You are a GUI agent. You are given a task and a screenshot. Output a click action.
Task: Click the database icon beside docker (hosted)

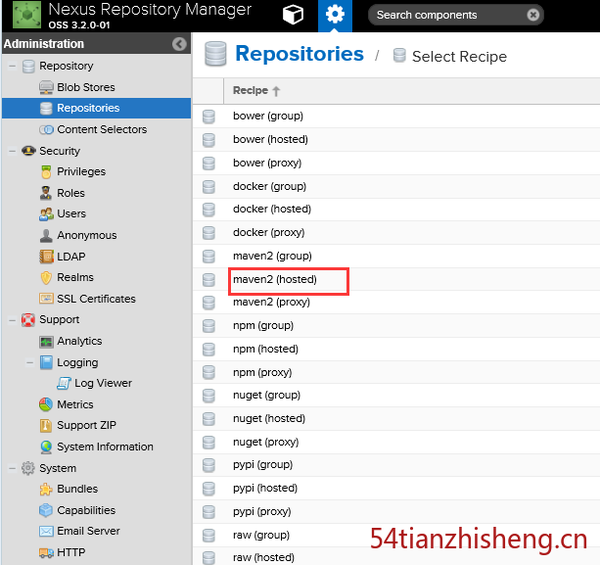tap(209, 210)
